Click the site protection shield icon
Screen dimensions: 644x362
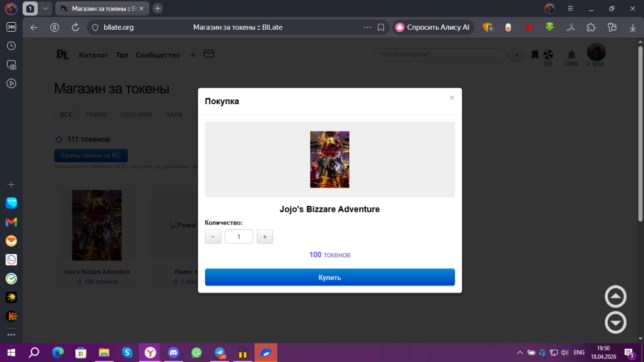tap(95, 27)
